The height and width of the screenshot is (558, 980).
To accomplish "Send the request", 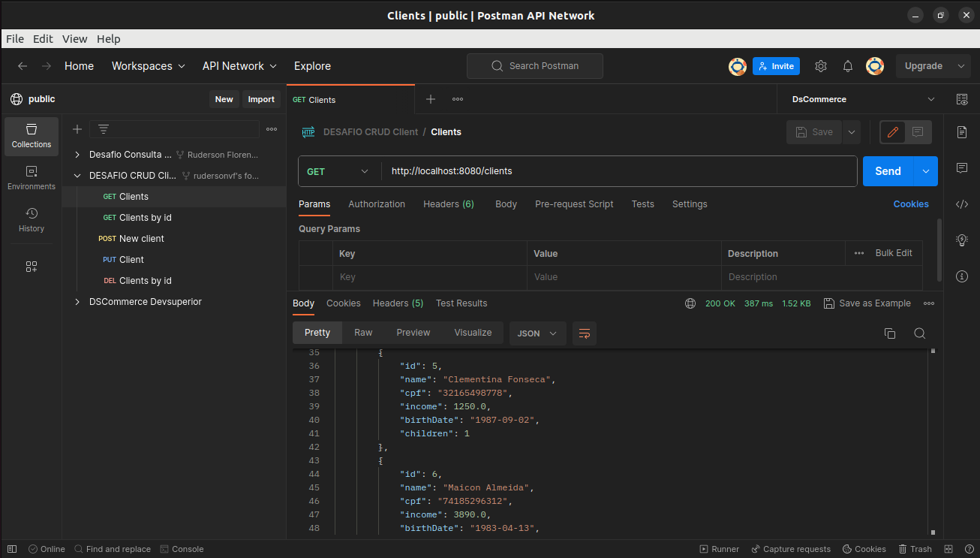I will [888, 171].
